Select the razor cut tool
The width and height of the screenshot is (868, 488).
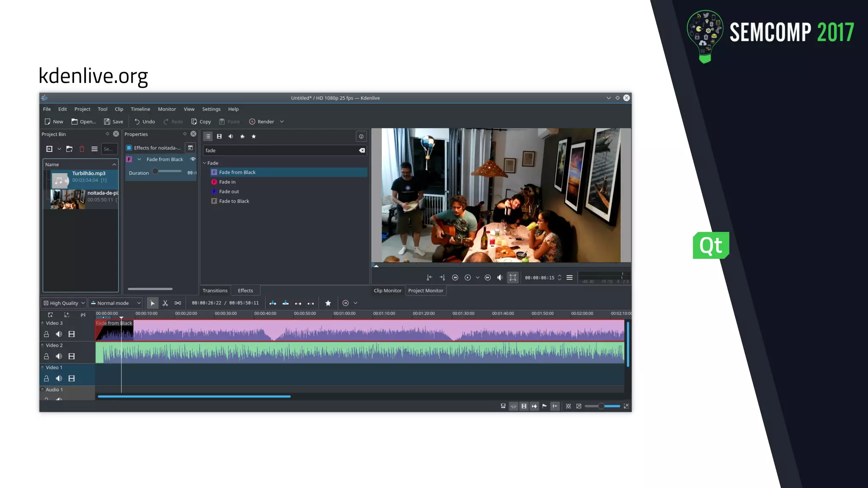pos(165,303)
